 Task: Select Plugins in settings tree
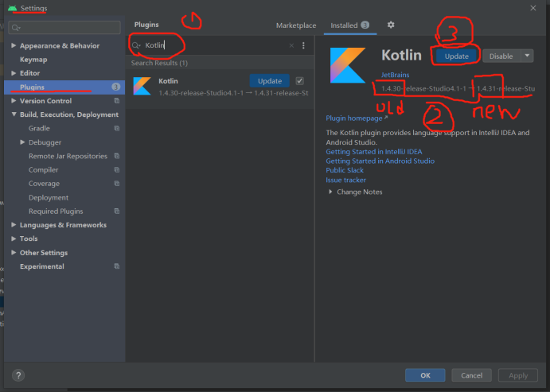64,87
